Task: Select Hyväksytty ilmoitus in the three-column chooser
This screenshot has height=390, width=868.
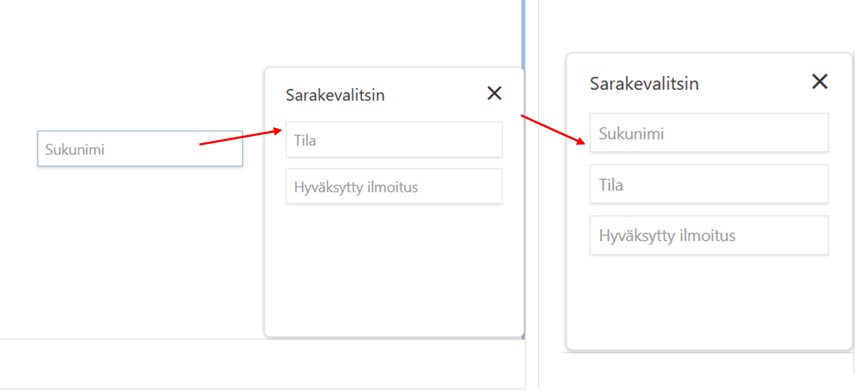Action: pyautogui.click(x=709, y=235)
